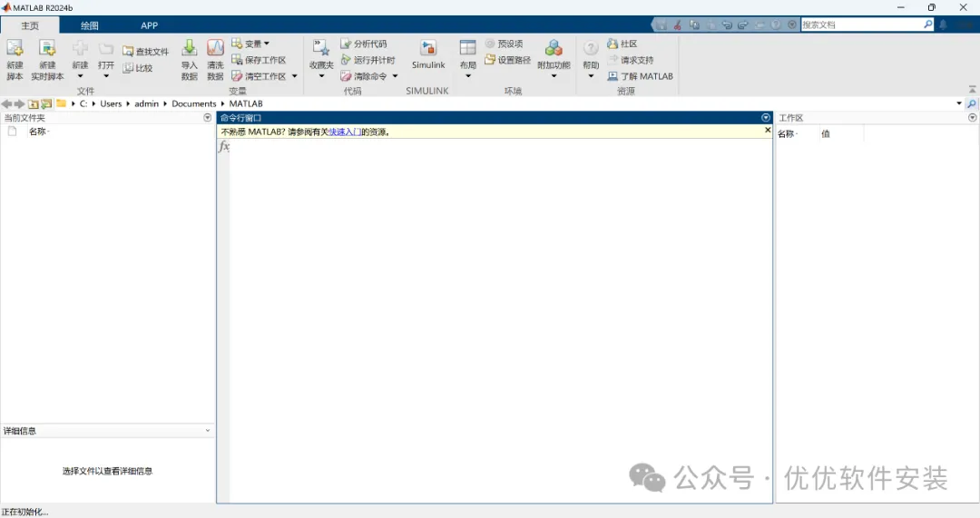Click the 值 column header in workspace

[x=825, y=133]
